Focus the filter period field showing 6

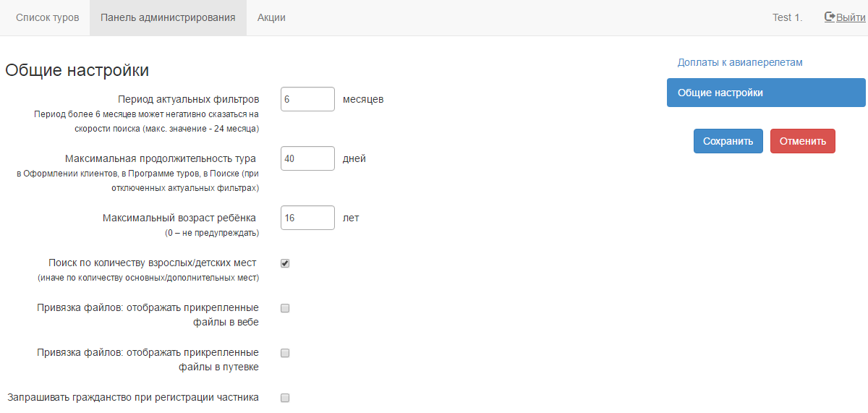[x=307, y=99]
